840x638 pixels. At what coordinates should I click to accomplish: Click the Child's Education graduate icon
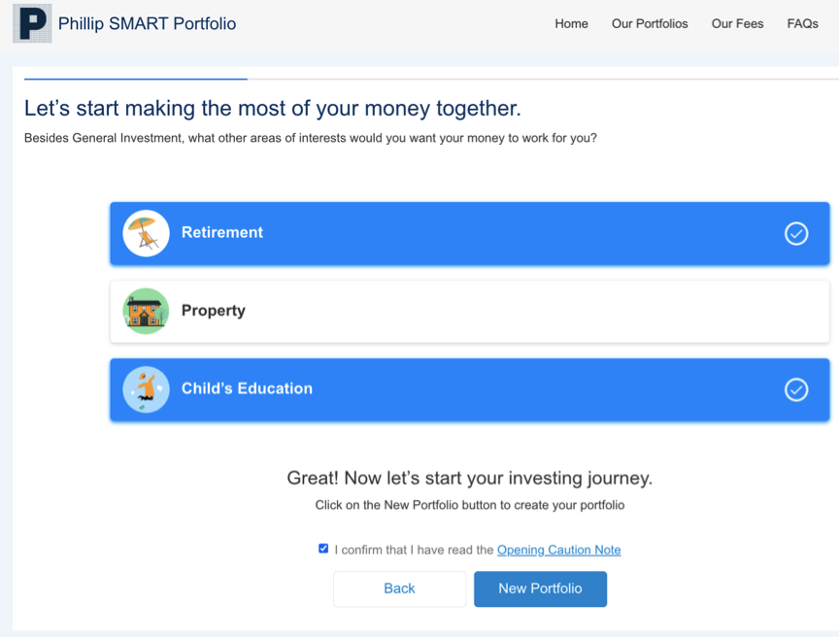pyautogui.click(x=146, y=389)
